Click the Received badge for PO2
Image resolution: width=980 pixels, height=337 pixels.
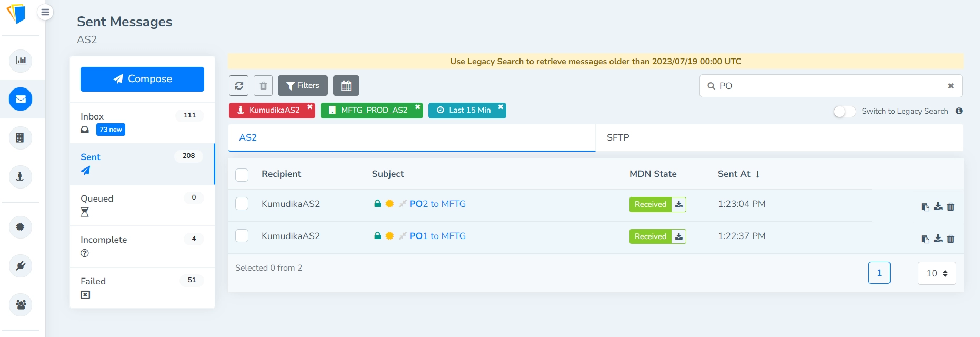point(651,204)
